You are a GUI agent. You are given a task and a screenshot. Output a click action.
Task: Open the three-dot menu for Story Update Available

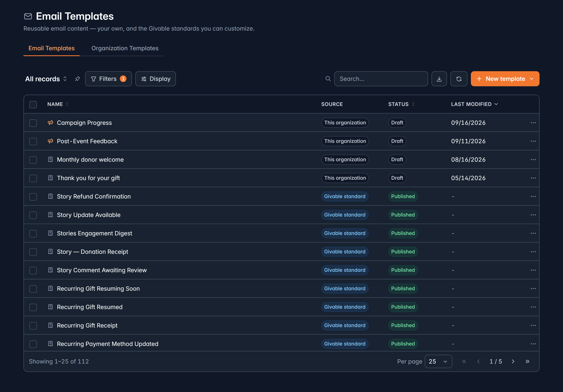click(x=533, y=215)
